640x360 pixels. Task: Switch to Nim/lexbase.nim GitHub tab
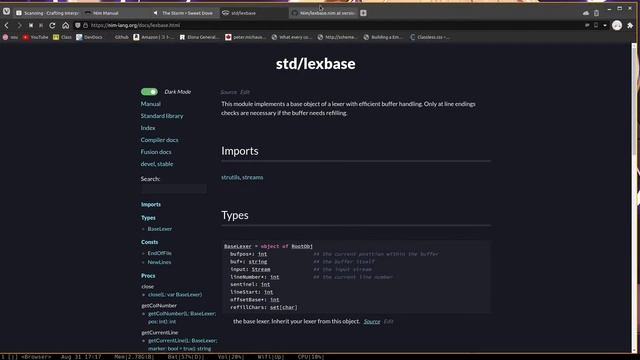[x=323, y=13]
